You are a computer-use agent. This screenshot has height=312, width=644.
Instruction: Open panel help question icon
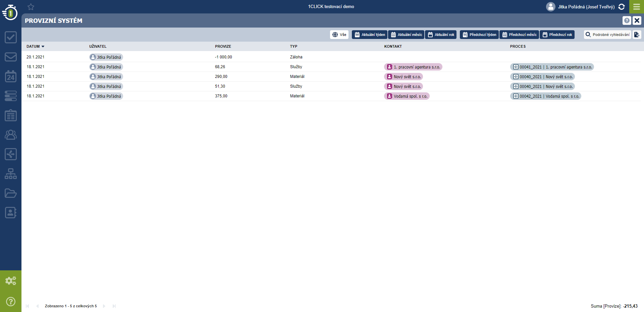pyautogui.click(x=627, y=20)
